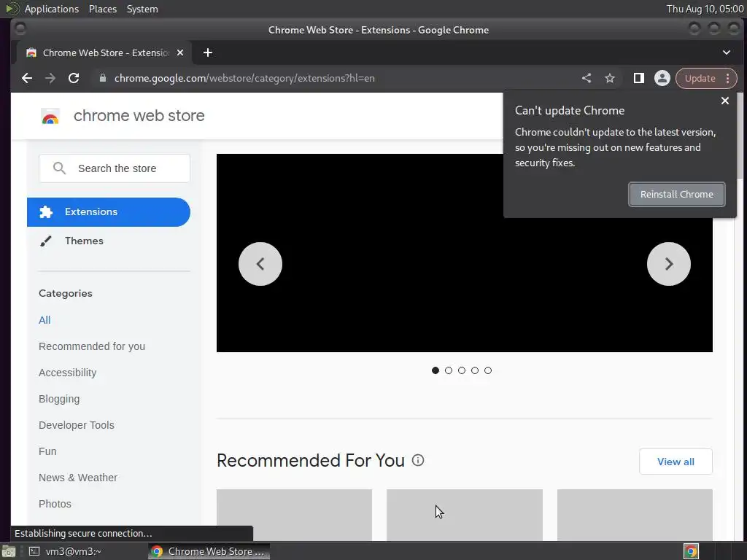Click the Categories heading
Image resolution: width=747 pixels, height=560 pixels.
65,293
